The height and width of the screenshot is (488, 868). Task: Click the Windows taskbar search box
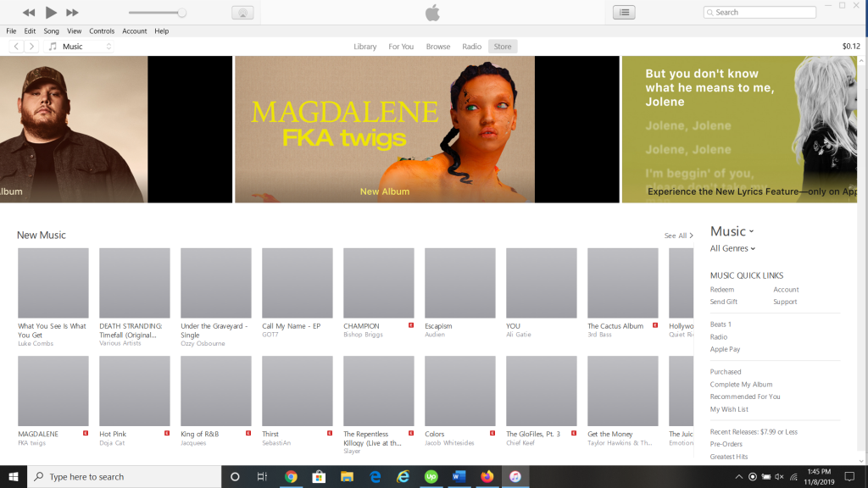pos(124,476)
